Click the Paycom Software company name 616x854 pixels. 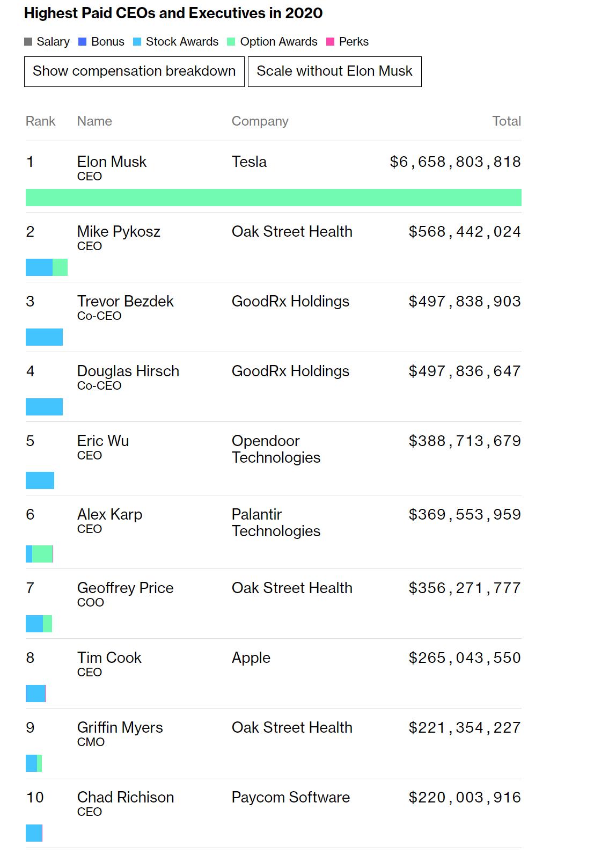tap(291, 797)
